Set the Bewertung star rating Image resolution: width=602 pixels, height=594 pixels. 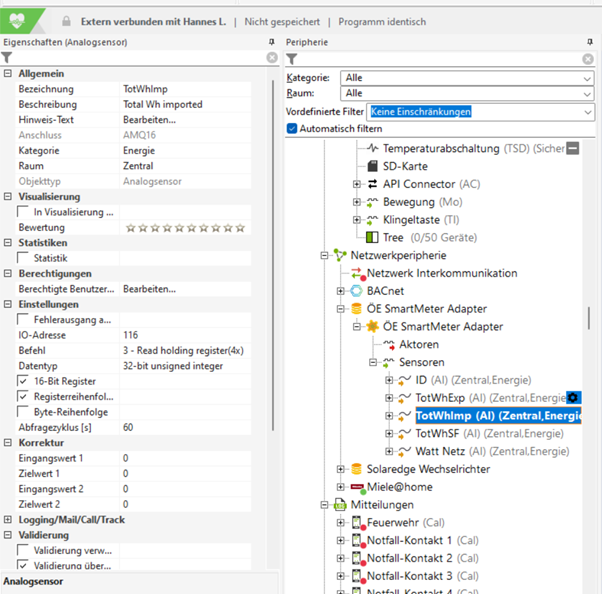[x=185, y=228]
